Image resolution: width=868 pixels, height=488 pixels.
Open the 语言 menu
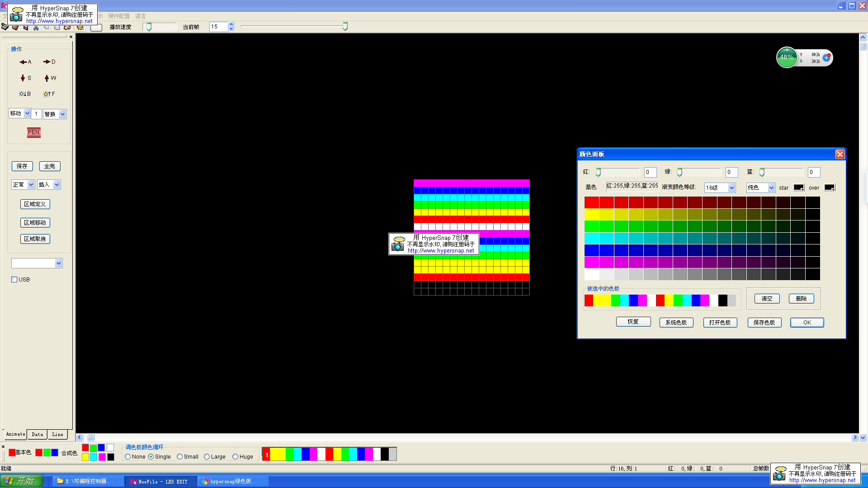pos(141,16)
